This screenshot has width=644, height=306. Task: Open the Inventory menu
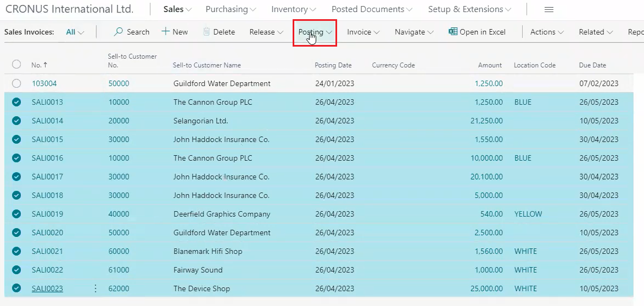click(x=294, y=9)
